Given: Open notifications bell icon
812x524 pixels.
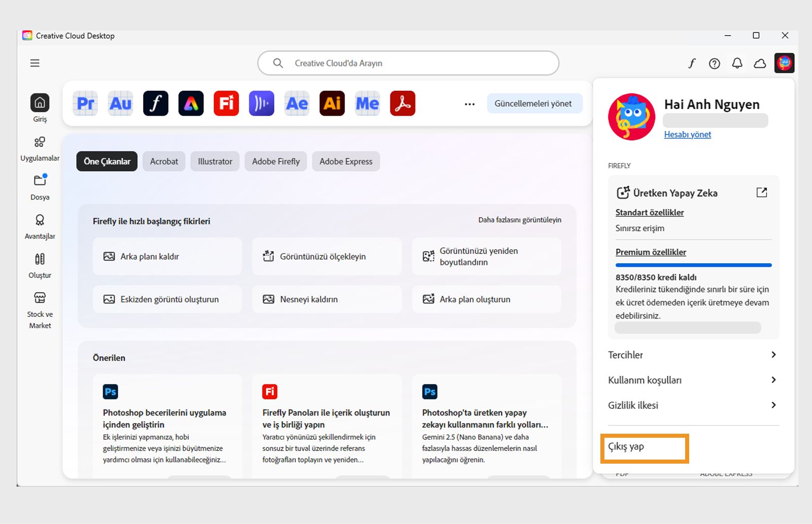Looking at the screenshot, I should pyautogui.click(x=737, y=63).
